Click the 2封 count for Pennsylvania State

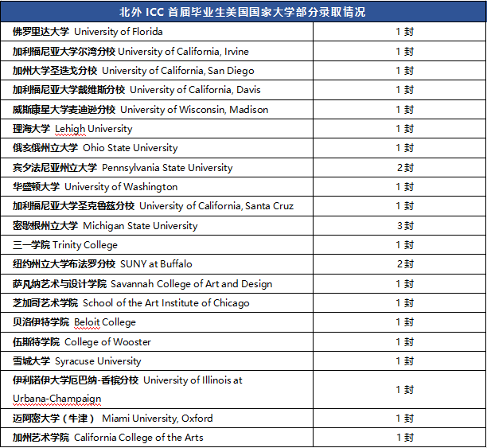point(405,167)
